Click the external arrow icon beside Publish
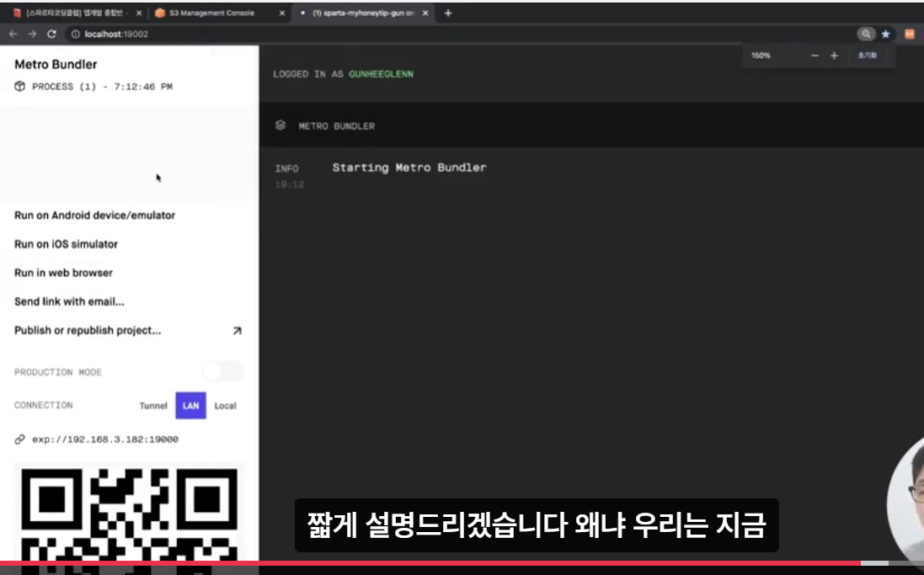Image resolution: width=924 pixels, height=575 pixels. coord(237,331)
